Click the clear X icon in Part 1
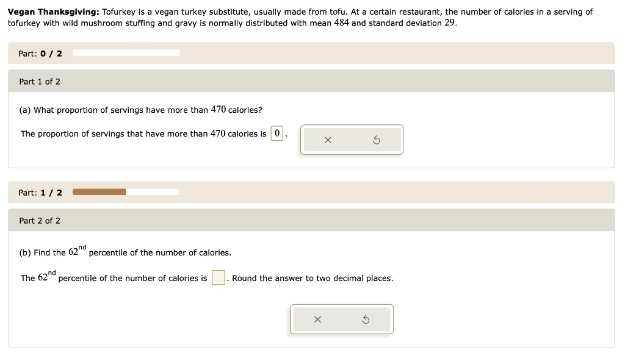The width and height of the screenshot is (625, 364). 328,140
